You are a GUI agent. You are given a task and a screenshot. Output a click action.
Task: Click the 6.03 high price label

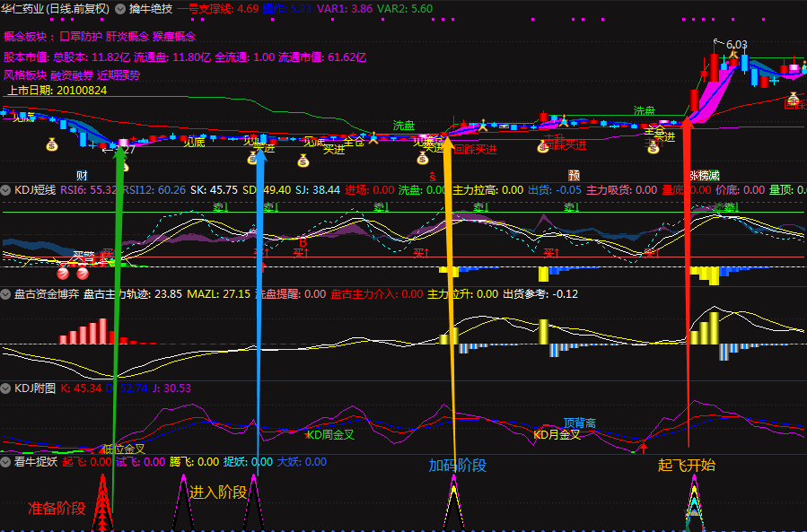point(736,45)
